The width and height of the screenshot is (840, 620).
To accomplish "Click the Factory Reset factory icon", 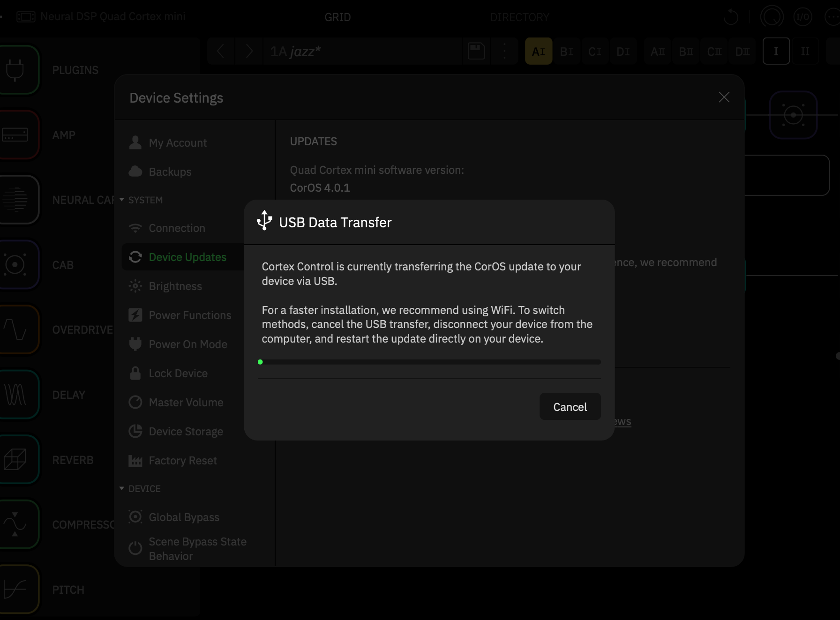I will (135, 461).
